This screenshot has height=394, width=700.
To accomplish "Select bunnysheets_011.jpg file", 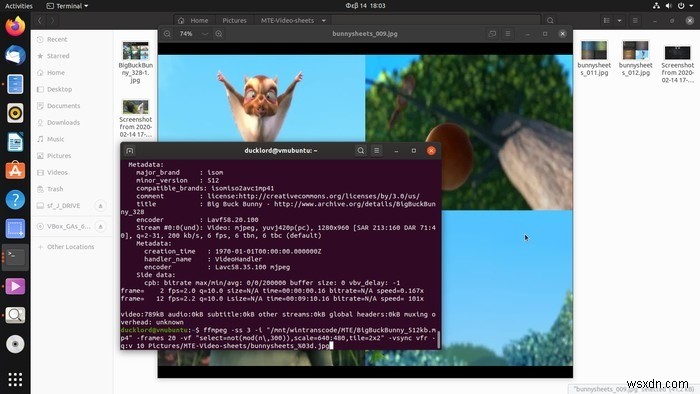I will point(594,58).
